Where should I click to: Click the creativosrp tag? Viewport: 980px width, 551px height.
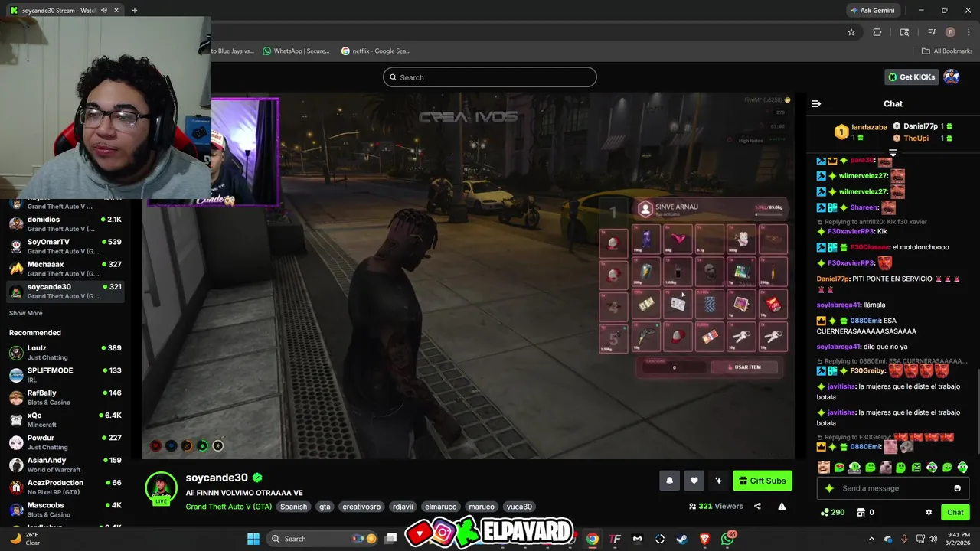[361, 507]
